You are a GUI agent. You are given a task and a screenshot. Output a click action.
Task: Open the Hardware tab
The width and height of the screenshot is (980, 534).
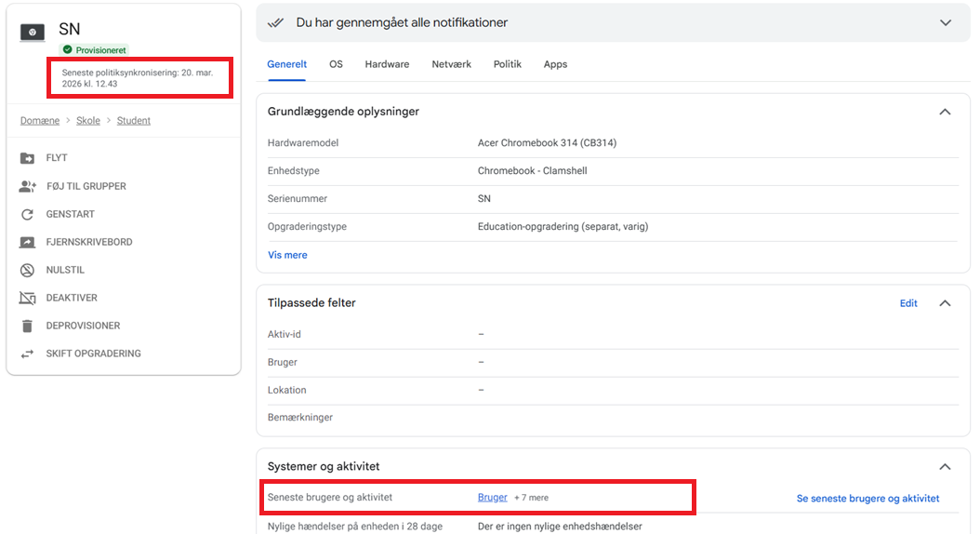pyautogui.click(x=387, y=64)
